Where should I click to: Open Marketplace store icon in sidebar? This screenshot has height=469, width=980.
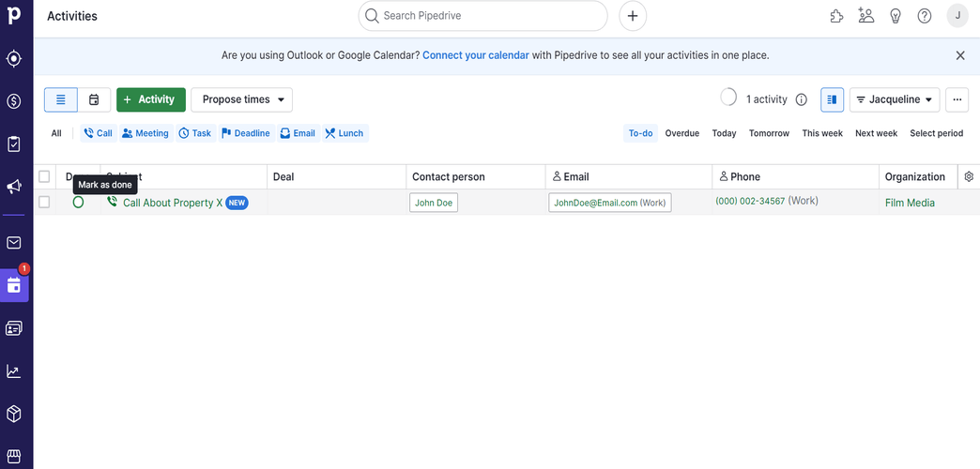14,456
